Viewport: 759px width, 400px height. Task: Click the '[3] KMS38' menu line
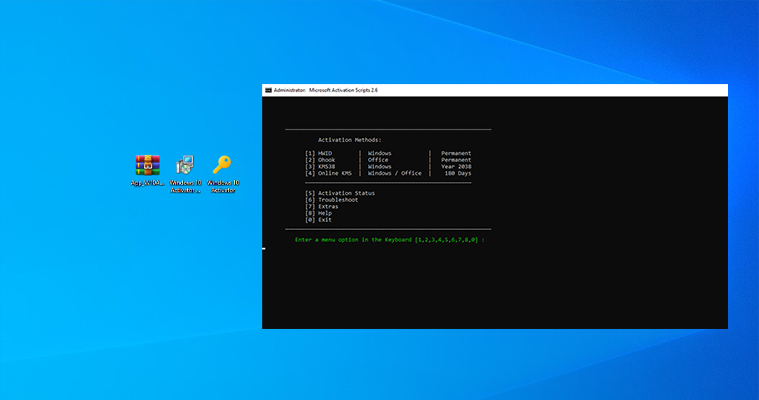click(x=320, y=167)
